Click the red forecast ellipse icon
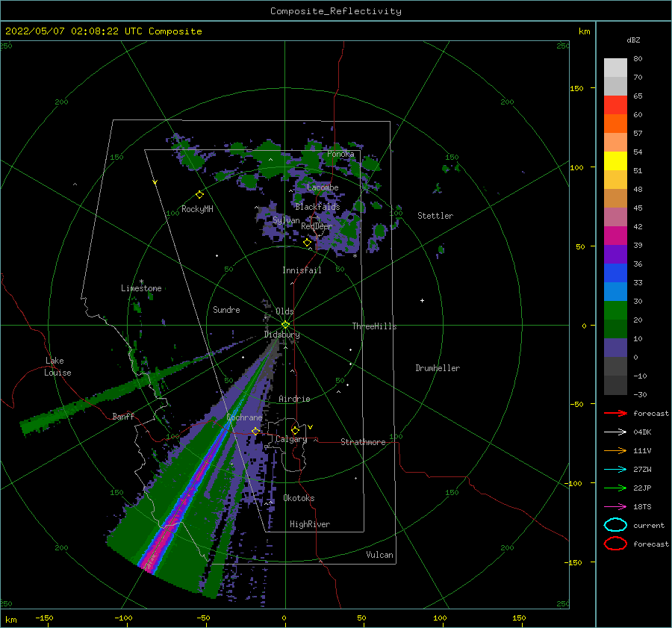Image resolution: width=672 pixels, height=628 pixels. 615,544
